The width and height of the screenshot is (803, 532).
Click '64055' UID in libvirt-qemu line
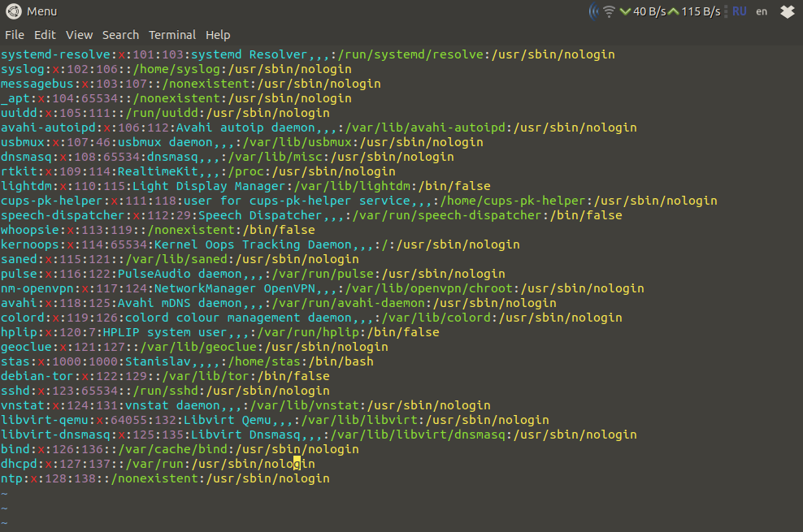(128, 420)
